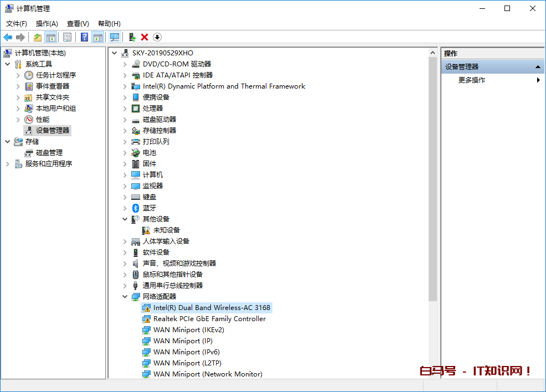Click the up one level folder icon
Viewport: 546px width, 392px height.
tap(37, 37)
